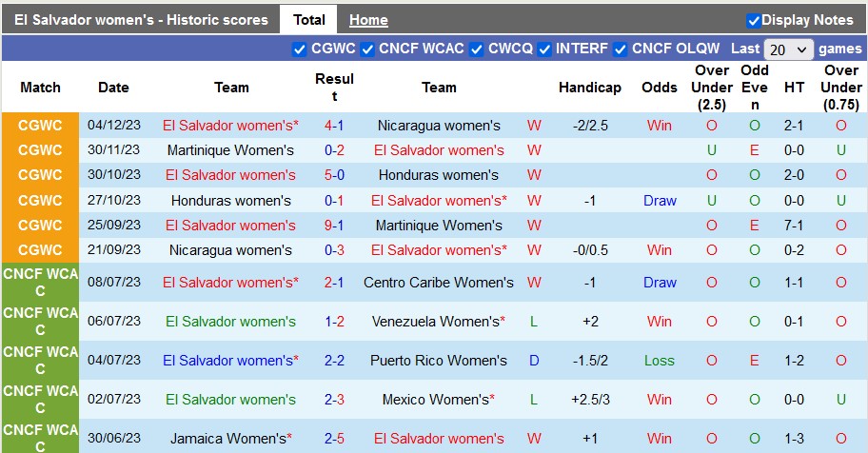This screenshot has width=868, height=453.
Task: Uncheck the INTERF filter checkbox
Action: pos(544,49)
